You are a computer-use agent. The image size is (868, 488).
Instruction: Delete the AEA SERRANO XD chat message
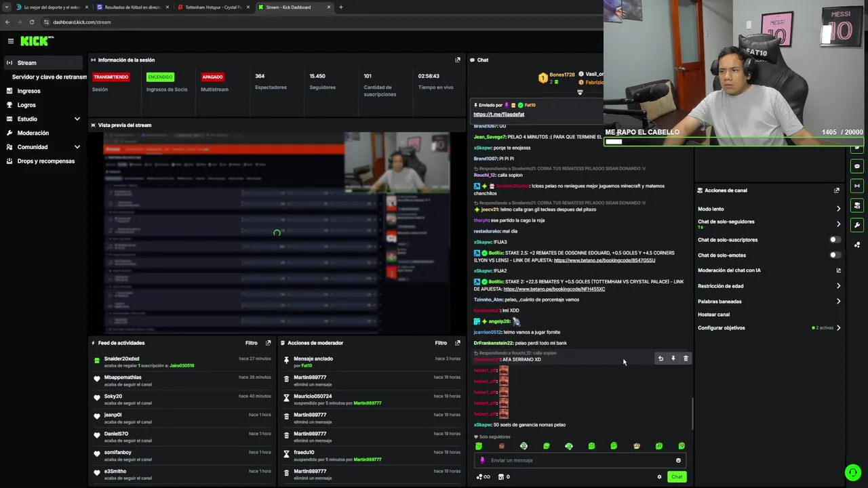pos(686,359)
